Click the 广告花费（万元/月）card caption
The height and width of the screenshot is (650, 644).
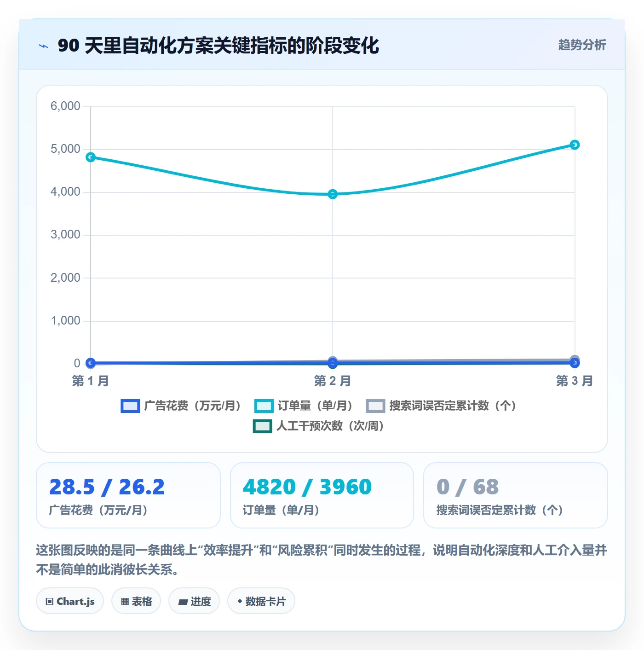(x=98, y=510)
